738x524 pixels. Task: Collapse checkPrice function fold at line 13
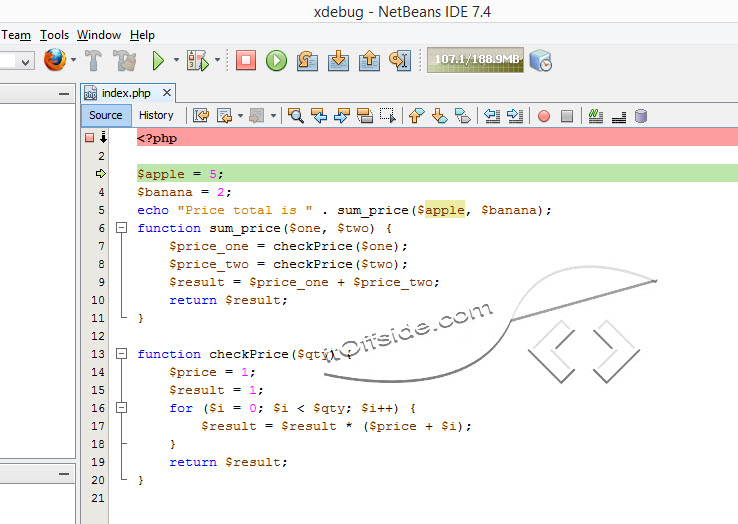121,354
